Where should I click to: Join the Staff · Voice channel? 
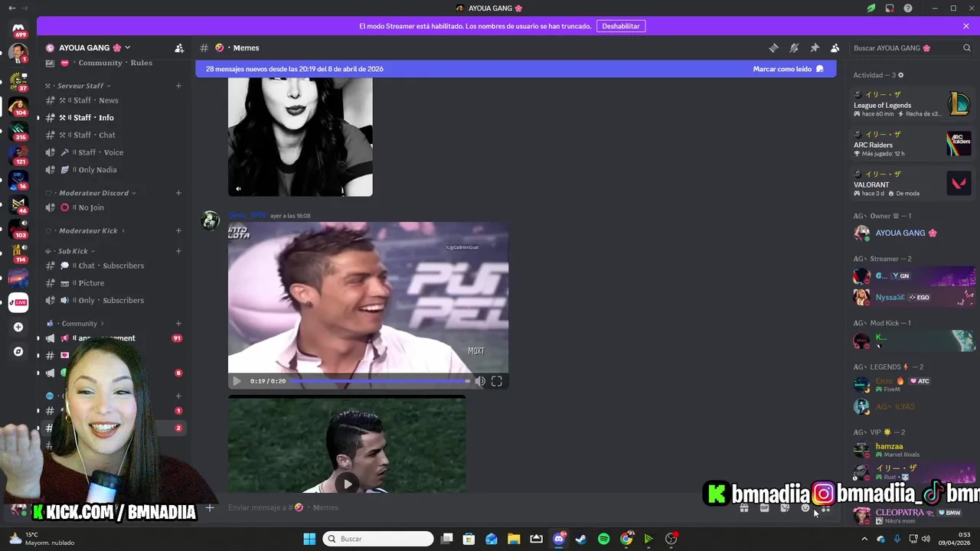point(113,152)
